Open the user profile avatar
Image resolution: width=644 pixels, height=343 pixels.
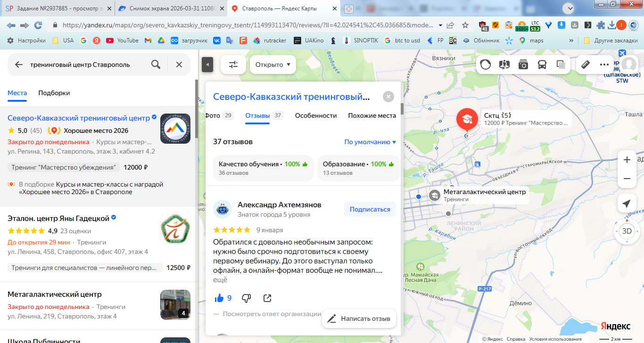tap(629, 65)
